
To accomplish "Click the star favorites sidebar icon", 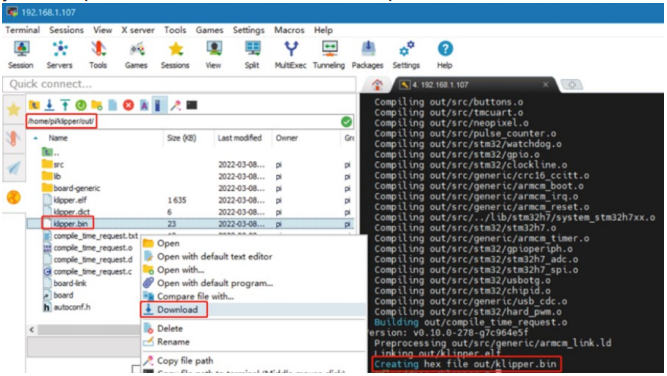I will [14, 110].
